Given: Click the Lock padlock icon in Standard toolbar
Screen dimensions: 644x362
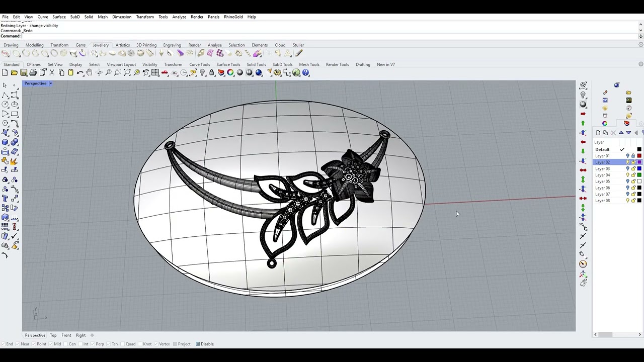Looking at the screenshot, I should [212, 72].
